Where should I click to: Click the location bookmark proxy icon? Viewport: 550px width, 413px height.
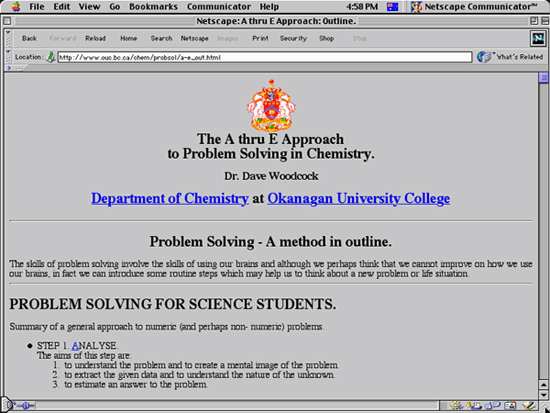click(51, 57)
